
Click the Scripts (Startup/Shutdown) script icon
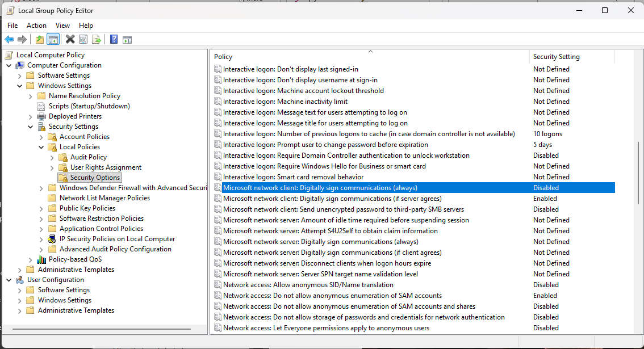pos(41,106)
